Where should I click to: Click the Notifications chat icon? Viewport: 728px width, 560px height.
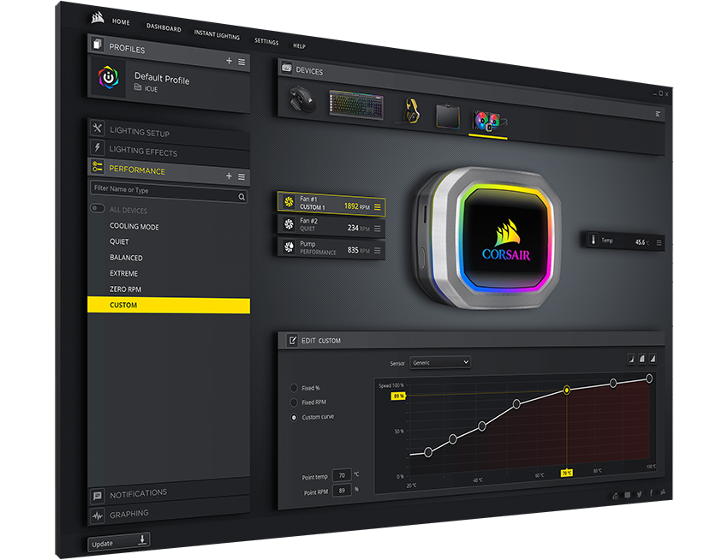tap(97, 496)
